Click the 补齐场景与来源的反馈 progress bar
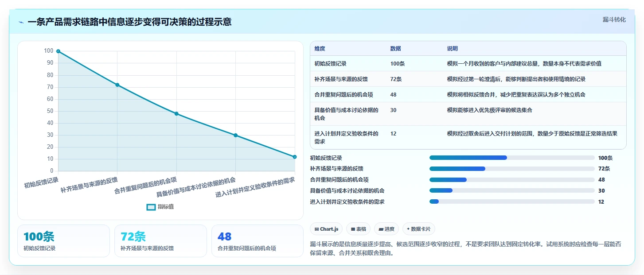The image size is (644, 275). pyautogui.click(x=512, y=169)
